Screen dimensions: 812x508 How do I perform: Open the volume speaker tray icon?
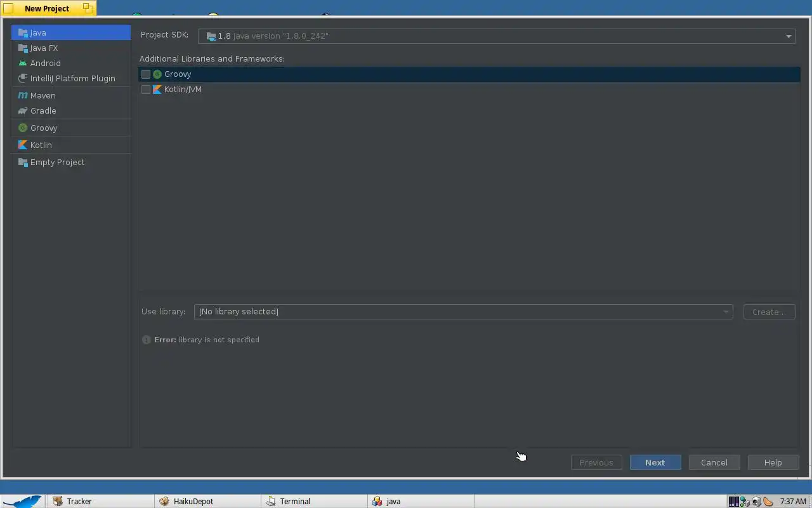click(756, 502)
